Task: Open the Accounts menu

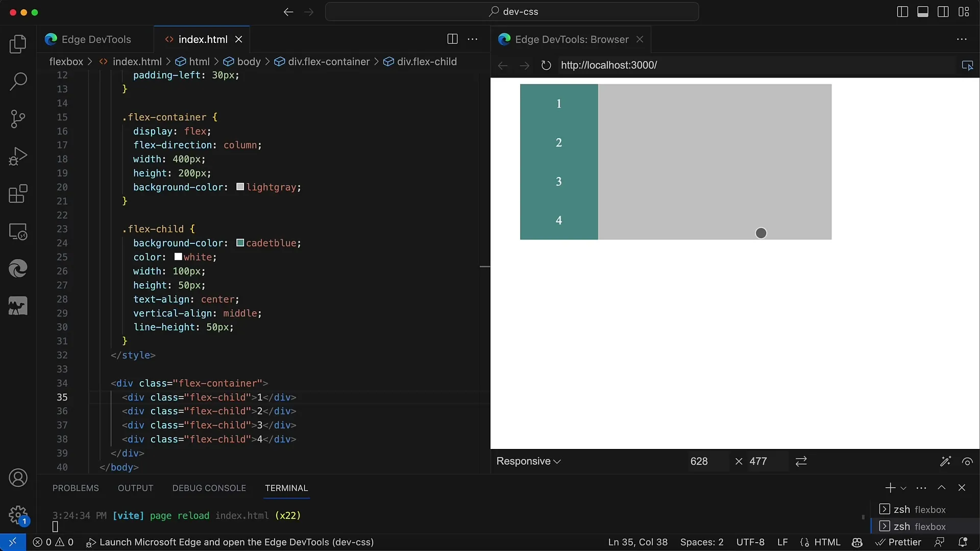Action: tap(18, 478)
